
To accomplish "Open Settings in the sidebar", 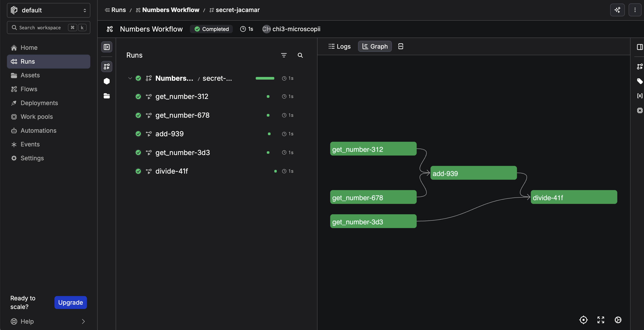I will [x=48, y=158].
